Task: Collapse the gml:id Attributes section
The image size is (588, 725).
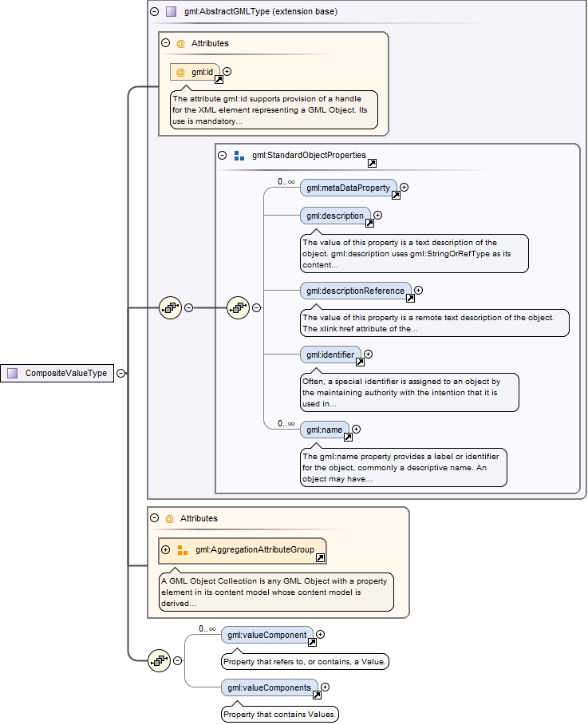Action: (165, 44)
